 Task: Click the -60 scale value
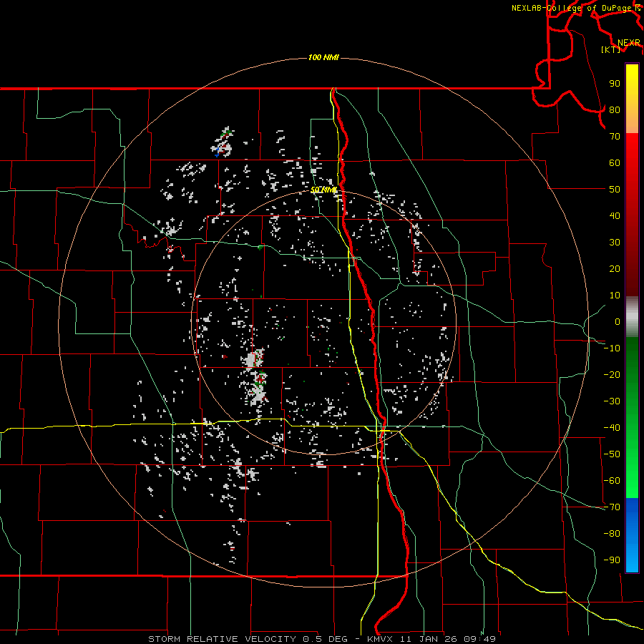[x=612, y=481]
